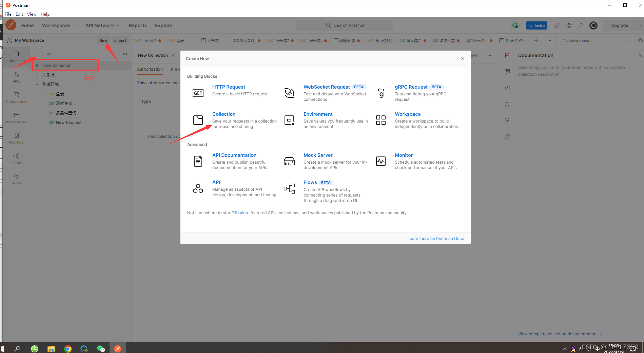Open WeChat from the taskbar
The image size is (644, 353).
point(101,349)
